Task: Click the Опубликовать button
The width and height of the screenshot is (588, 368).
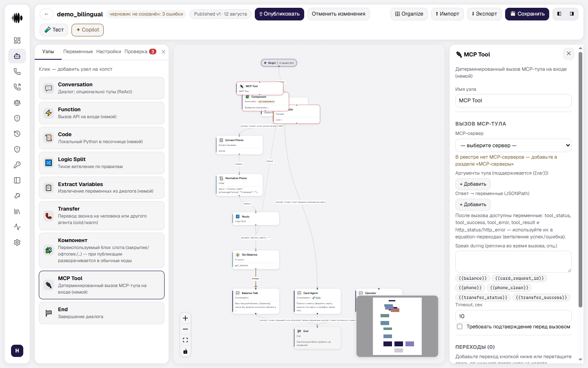Action: [x=279, y=14]
